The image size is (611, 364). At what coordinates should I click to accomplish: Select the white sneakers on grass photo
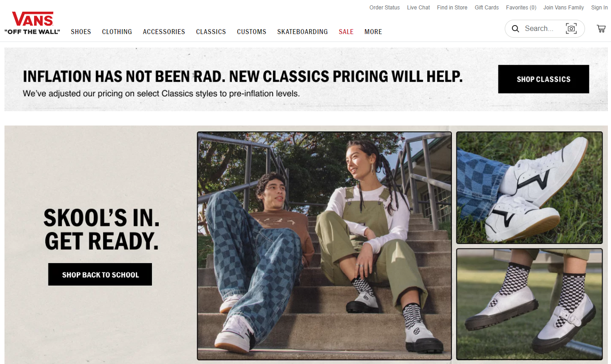coord(529,188)
